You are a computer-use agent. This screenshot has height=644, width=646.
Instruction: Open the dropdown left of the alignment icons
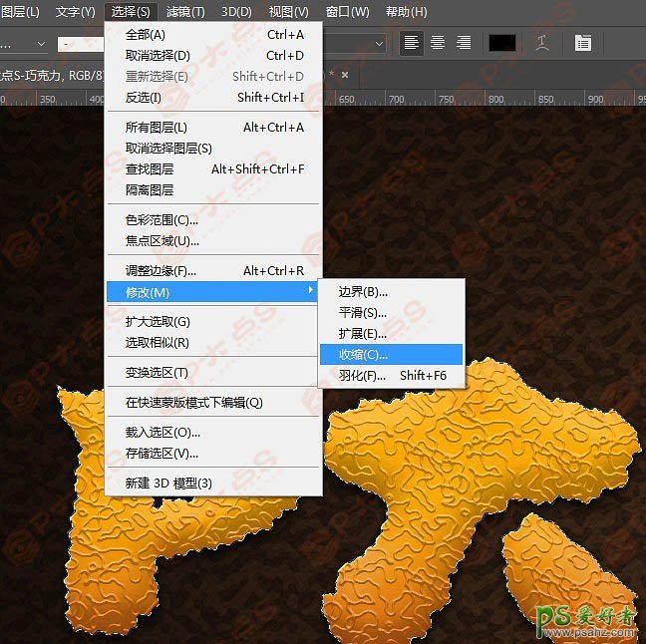379,44
